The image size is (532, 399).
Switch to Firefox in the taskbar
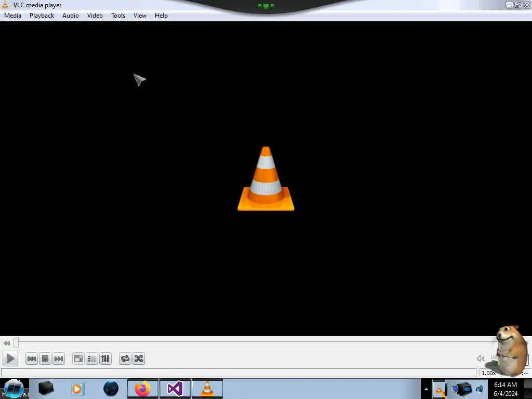pos(143,389)
